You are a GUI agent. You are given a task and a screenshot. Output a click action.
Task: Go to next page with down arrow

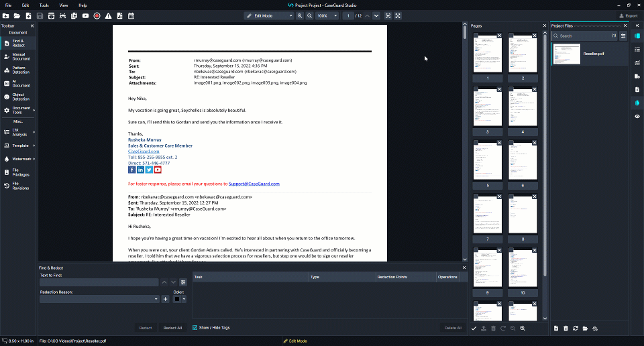tap(376, 16)
